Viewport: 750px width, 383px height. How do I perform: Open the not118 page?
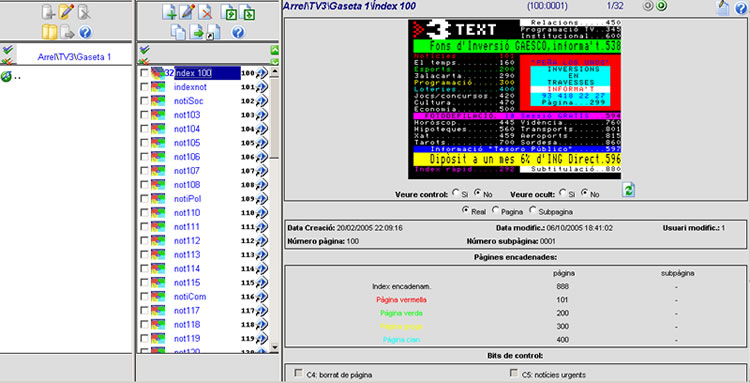click(187, 325)
